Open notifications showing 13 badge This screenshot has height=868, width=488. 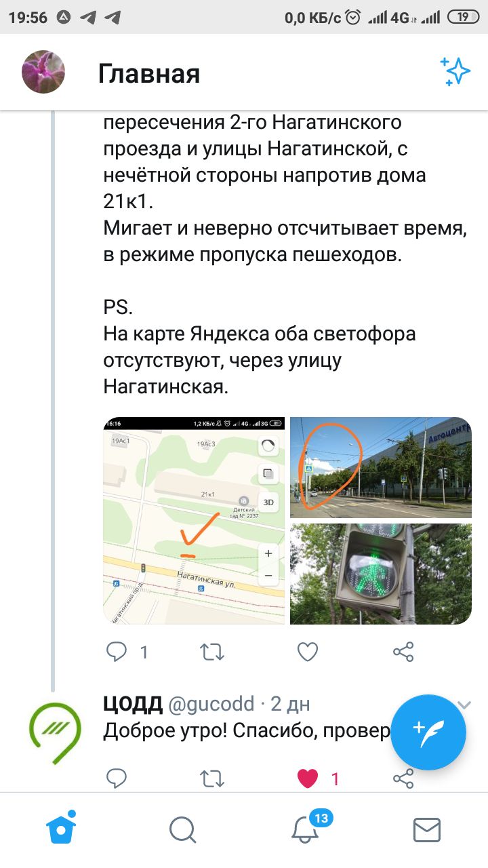305,827
